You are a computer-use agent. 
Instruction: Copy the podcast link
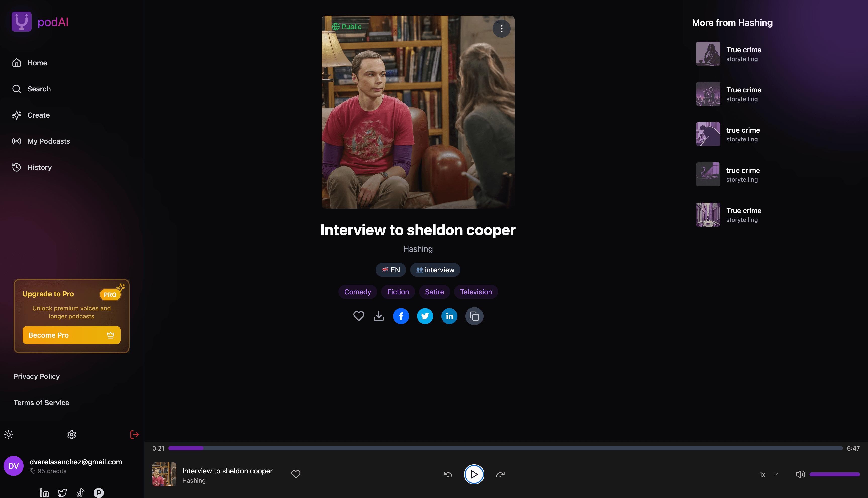tap(474, 316)
